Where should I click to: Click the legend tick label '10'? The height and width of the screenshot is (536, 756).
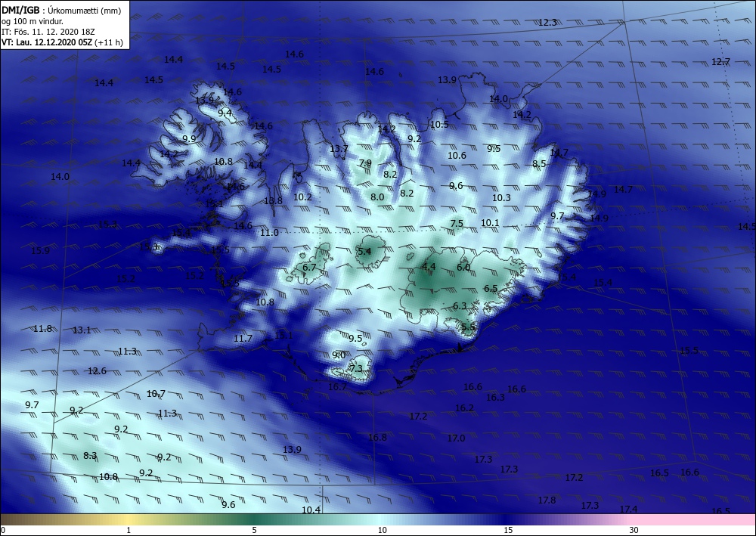pyautogui.click(x=382, y=530)
